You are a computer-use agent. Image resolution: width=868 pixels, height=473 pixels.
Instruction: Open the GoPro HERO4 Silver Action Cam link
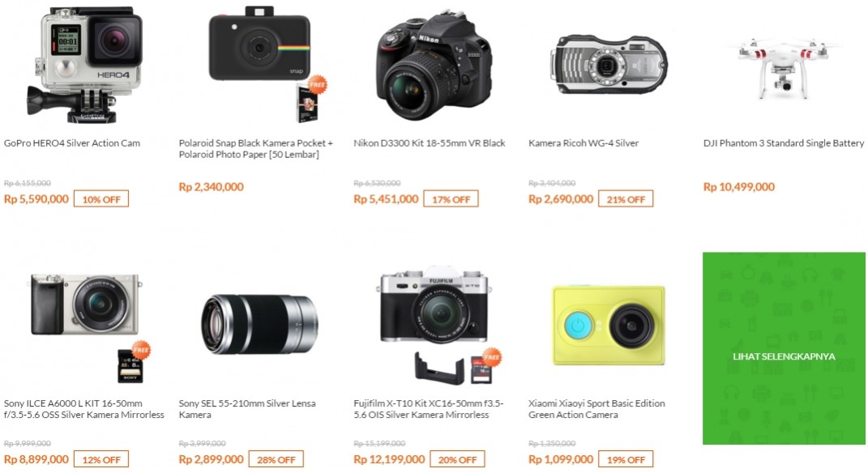(72, 143)
